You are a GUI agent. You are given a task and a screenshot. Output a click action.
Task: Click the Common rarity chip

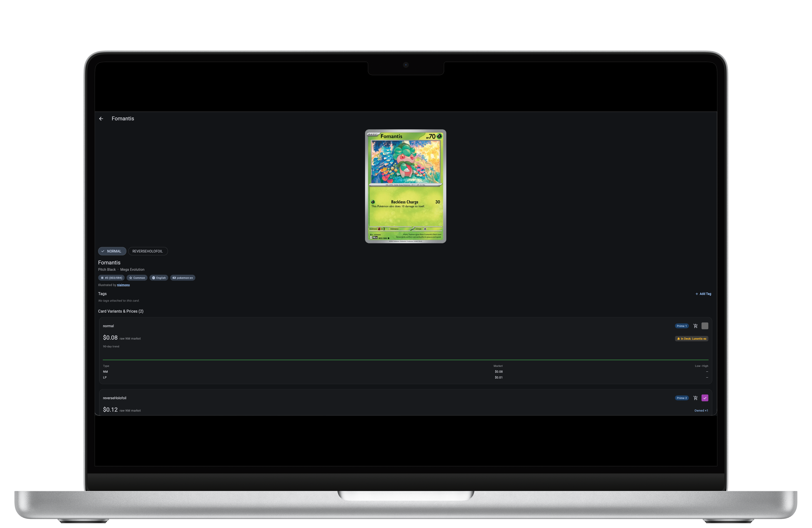pyautogui.click(x=137, y=278)
